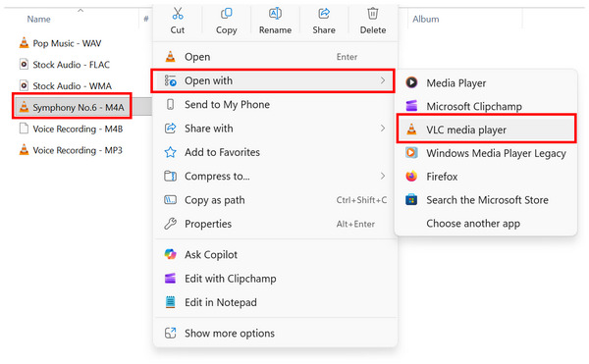Expand the Compress to submenu arrow
Screen dimensions: 589x364
pos(383,176)
